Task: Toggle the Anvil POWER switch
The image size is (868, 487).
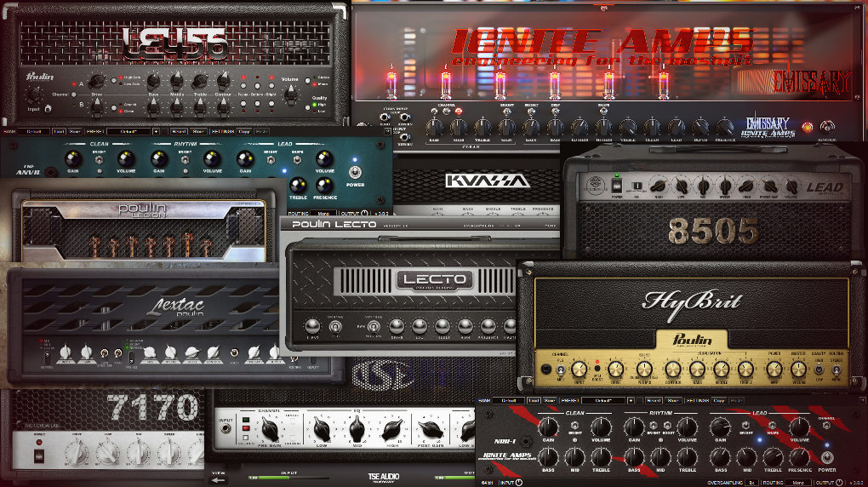Action: (356, 172)
